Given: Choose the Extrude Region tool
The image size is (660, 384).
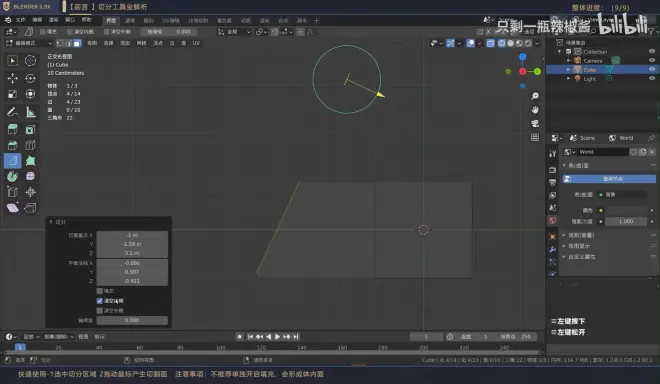Looking at the screenshot, I should pos(13,129).
